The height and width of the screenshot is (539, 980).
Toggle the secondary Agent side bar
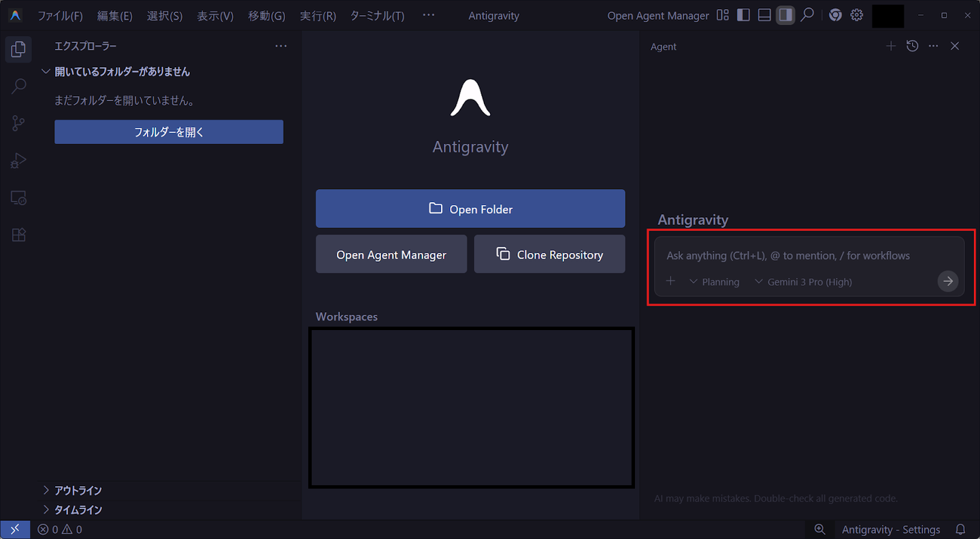pos(785,15)
